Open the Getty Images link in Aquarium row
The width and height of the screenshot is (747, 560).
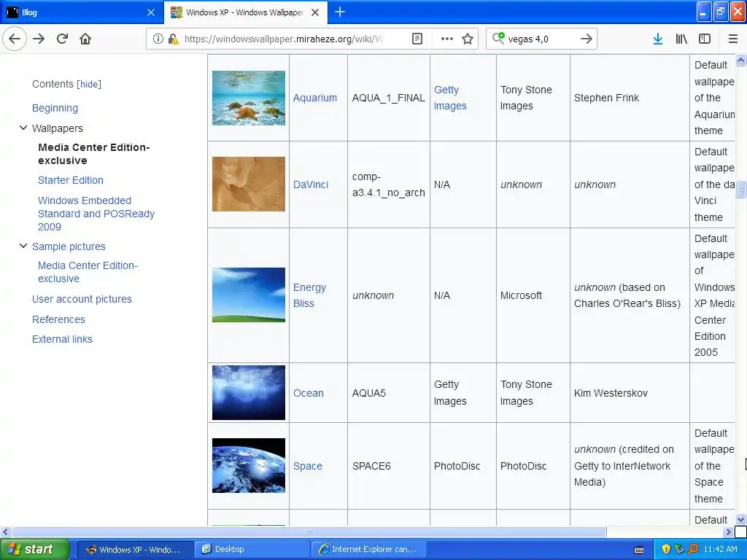point(450,98)
